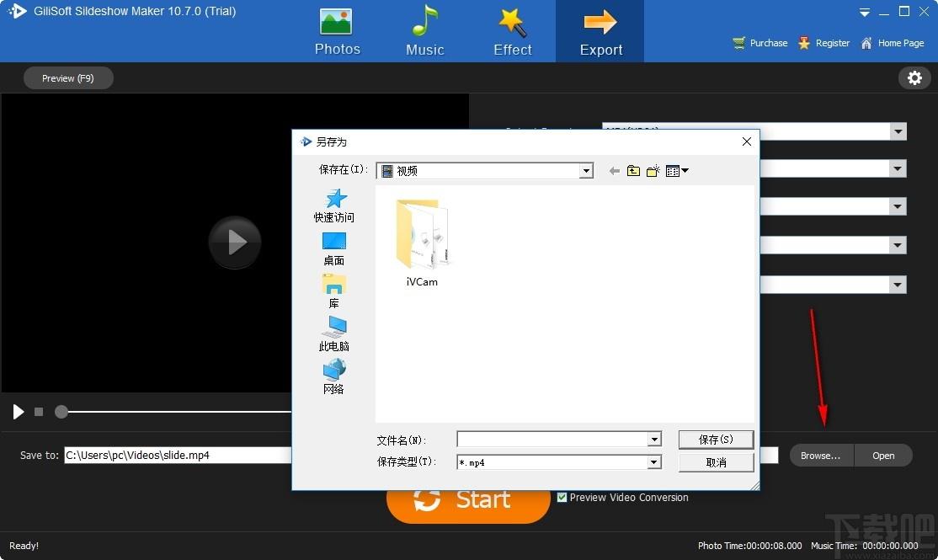
Task: Expand the 保存类型 dropdown
Action: click(x=654, y=461)
